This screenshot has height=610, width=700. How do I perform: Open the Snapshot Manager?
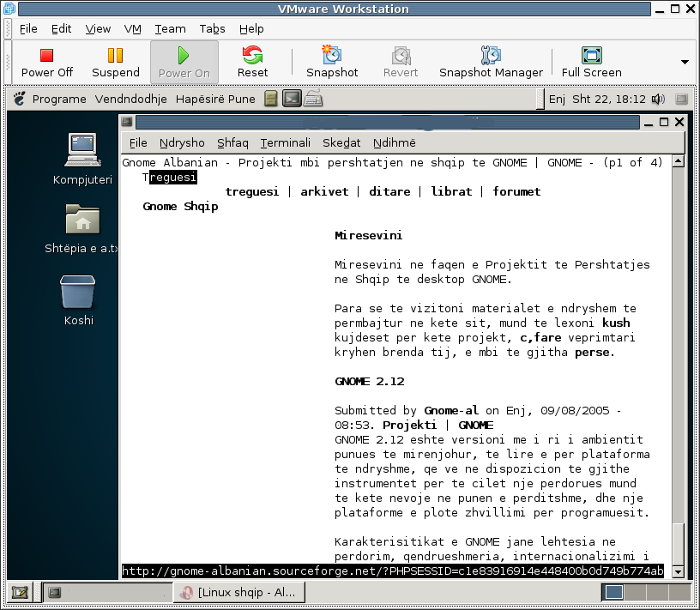pyautogui.click(x=491, y=62)
